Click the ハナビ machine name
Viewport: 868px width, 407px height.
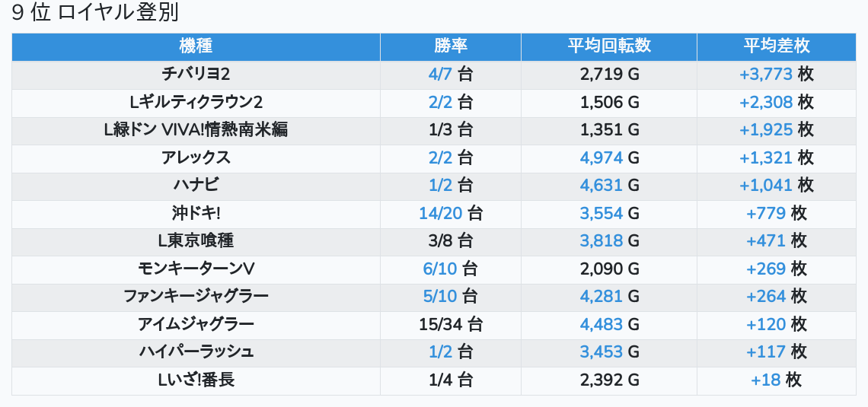pos(196,186)
